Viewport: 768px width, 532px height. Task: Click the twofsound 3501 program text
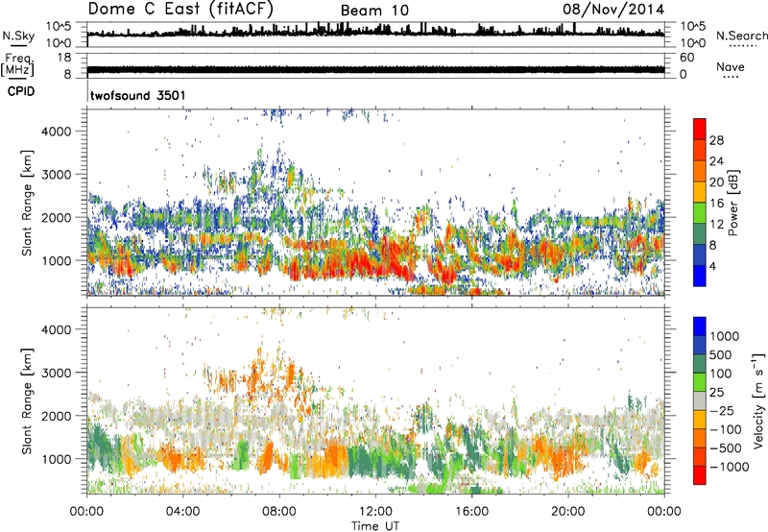[138, 95]
